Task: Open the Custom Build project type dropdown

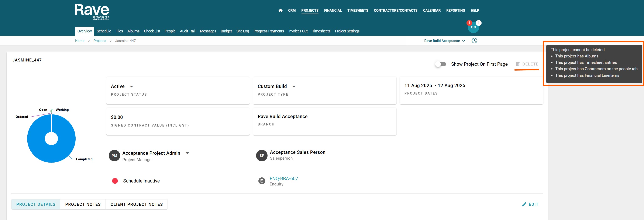Action: [x=294, y=86]
